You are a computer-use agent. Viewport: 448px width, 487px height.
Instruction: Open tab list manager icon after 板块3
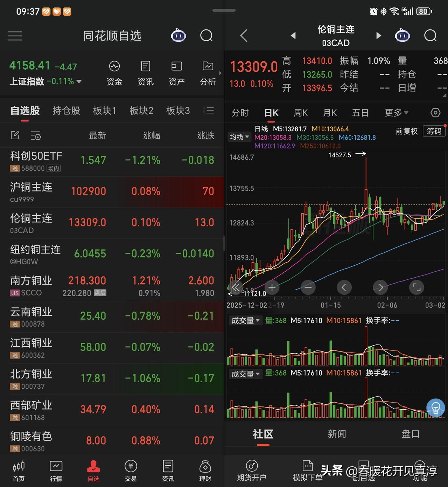click(209, 111)
